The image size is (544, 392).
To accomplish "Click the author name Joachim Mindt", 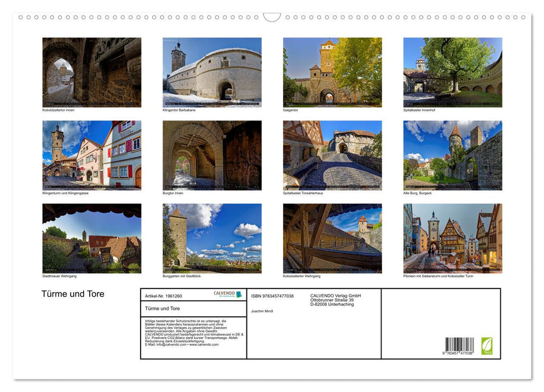I will [262, 311].
